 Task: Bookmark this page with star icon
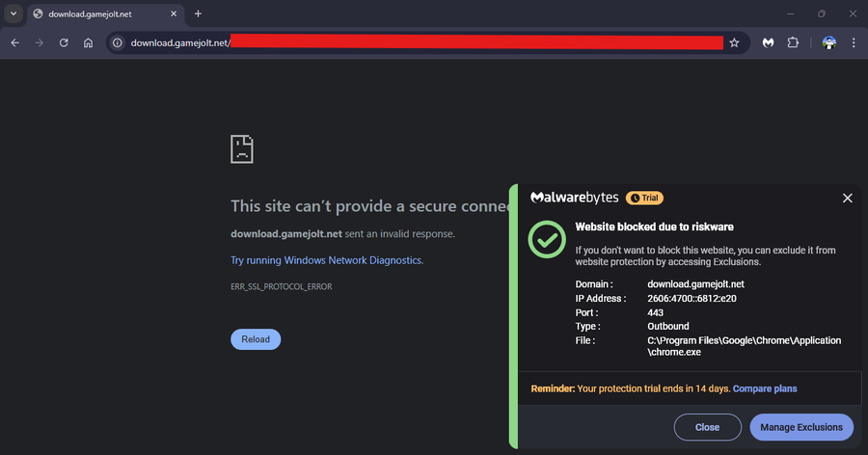[x=734, y=42]
